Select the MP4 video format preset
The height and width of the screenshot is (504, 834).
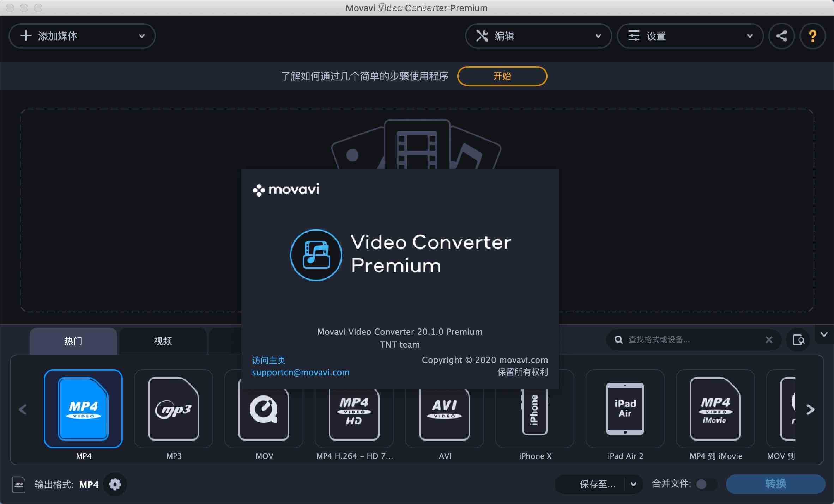pyautogui.click(x=83, y=408)
